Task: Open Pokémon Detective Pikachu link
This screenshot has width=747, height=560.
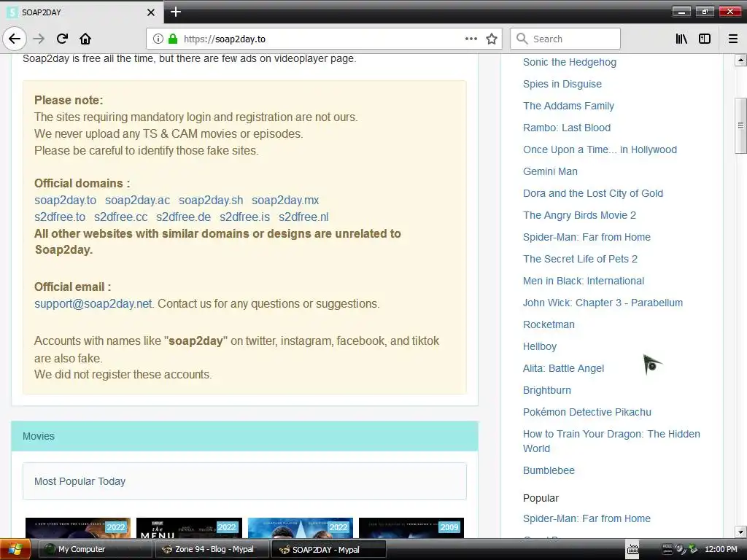Action: point(587,413)
